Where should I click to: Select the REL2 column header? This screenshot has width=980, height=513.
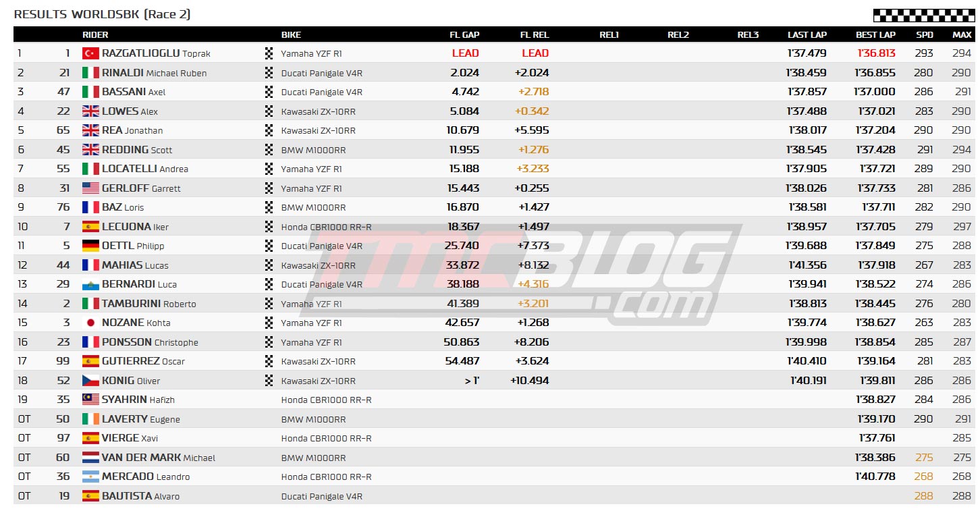point(678,34)
